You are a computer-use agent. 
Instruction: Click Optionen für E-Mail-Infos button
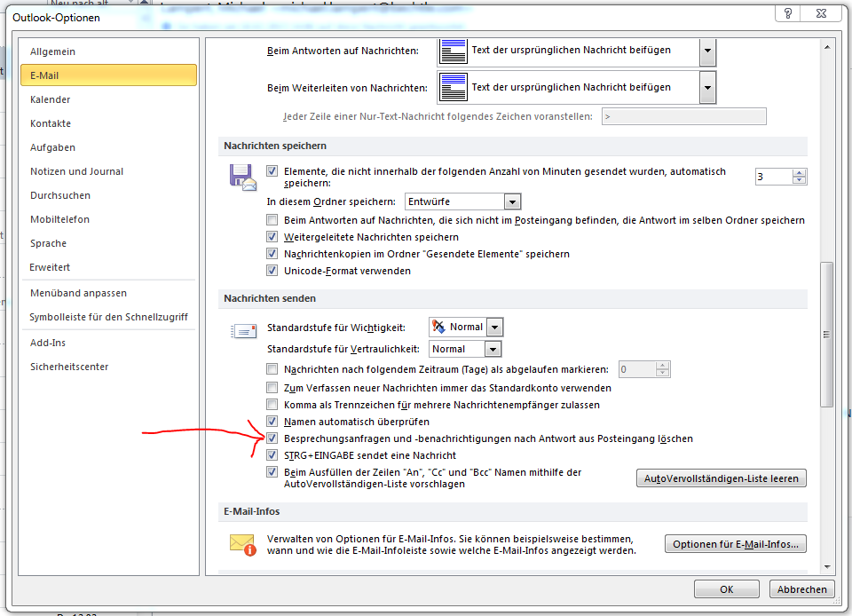pyautogui.click(x=735, y=544)
